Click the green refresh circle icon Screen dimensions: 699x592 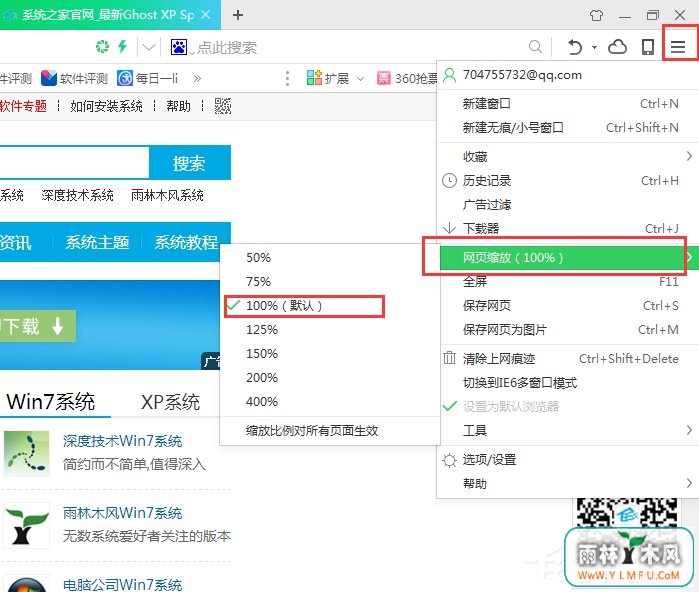tap(103, 46)
